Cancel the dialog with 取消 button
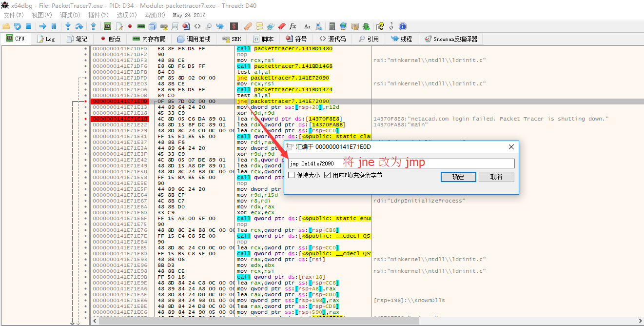Image resolution: width=644 pixels, height=326 pixels. pos(496,177)
